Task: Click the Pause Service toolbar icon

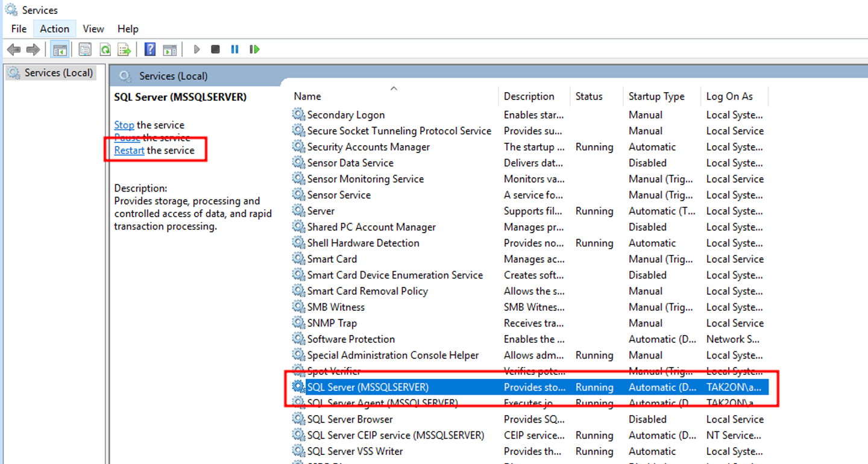Action: [234, 49]
